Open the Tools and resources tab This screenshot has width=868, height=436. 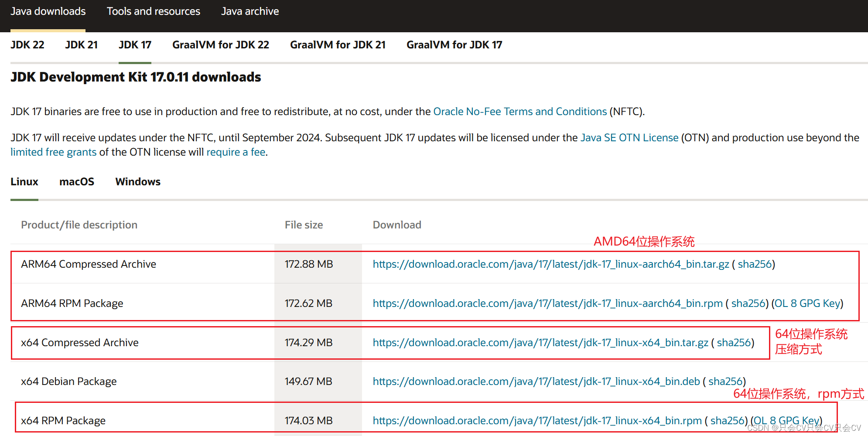pyautogui.click(x=154, y=11)
